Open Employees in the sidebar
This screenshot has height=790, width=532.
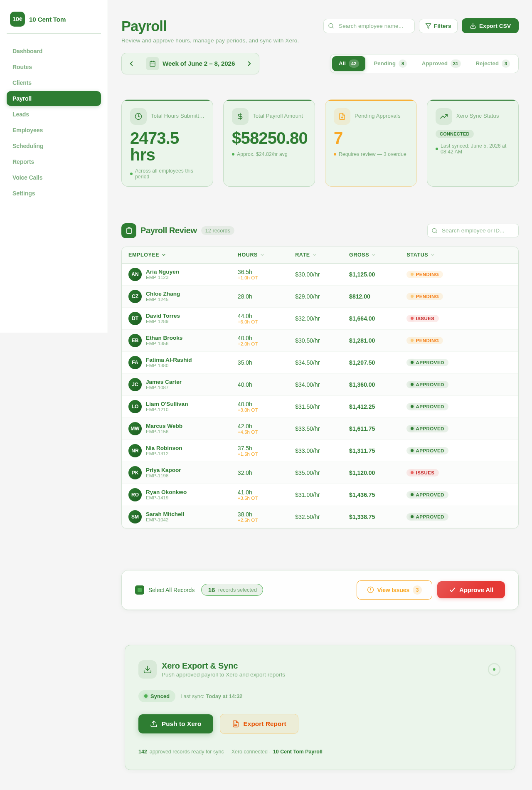[54, 130]
